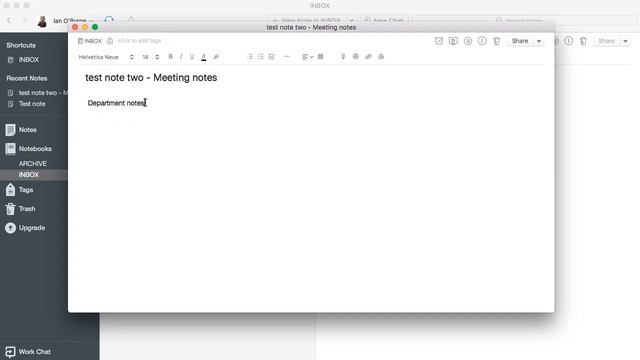The image size is (640, 360).
Task: Click the Department notes body text
Action: click(116, 103)
